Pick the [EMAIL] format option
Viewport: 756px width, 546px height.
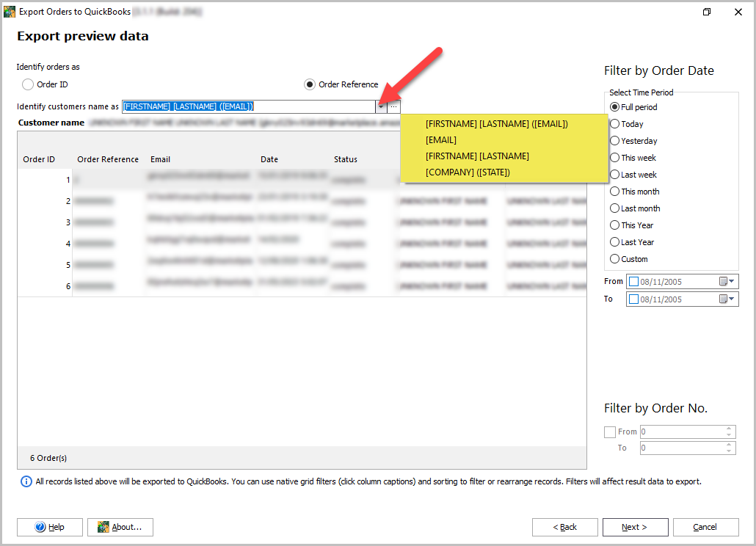pos(440,140)
